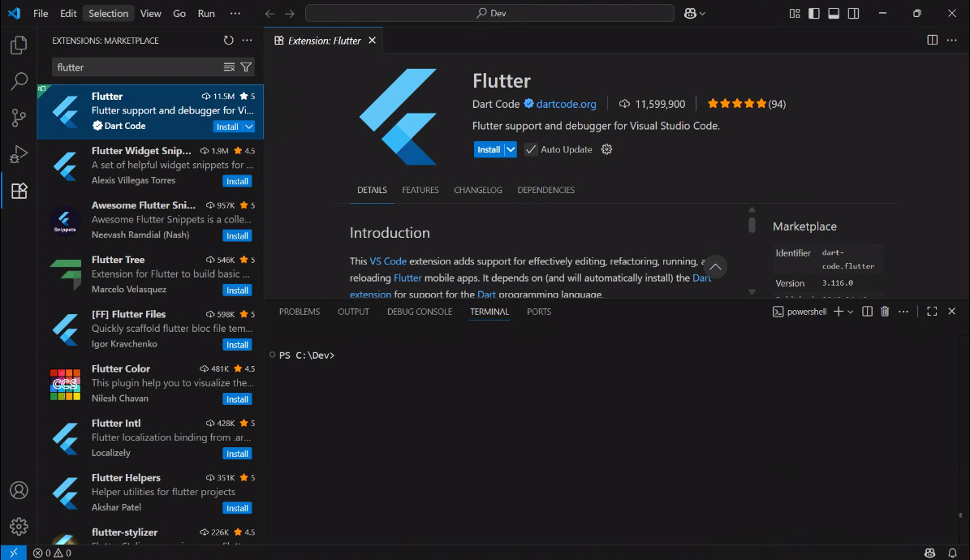Expand Install dropdown in Flutter list item
The height and width of the screenshot is (560, 970).
pyautogui.click(x=248, y=127)
